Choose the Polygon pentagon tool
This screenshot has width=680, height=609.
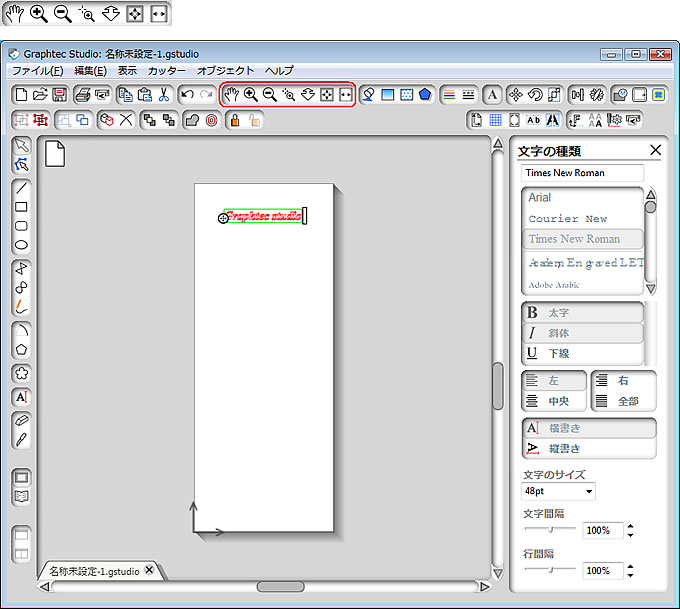tap(21, 349)
